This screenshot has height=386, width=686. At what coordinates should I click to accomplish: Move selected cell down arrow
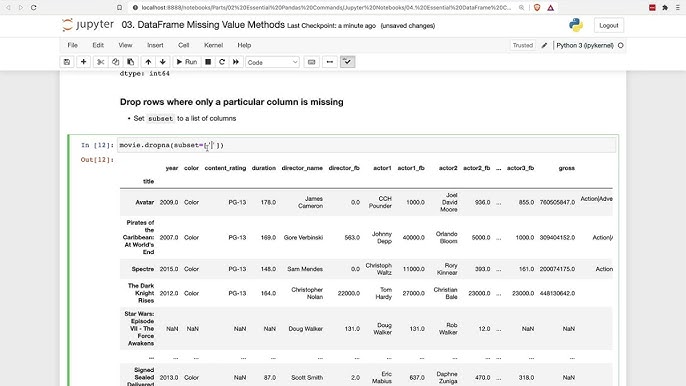pyautogui.click(x=163, y=62)
